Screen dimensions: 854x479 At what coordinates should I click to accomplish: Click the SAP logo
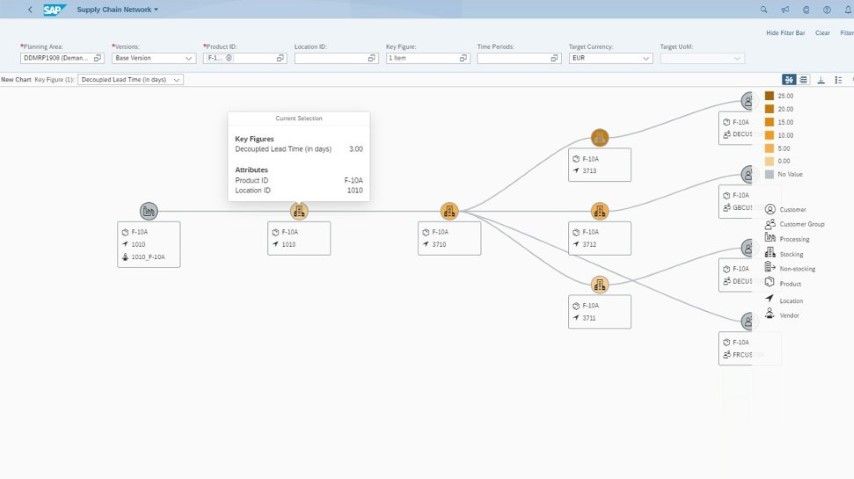tap(54, 9)
